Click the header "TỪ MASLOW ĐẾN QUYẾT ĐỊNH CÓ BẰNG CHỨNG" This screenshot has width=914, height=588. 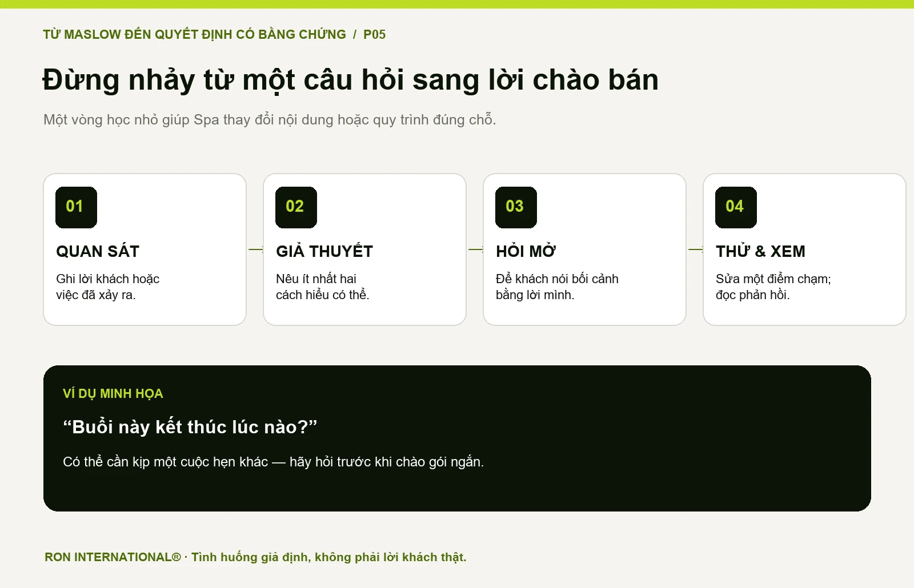194,34
